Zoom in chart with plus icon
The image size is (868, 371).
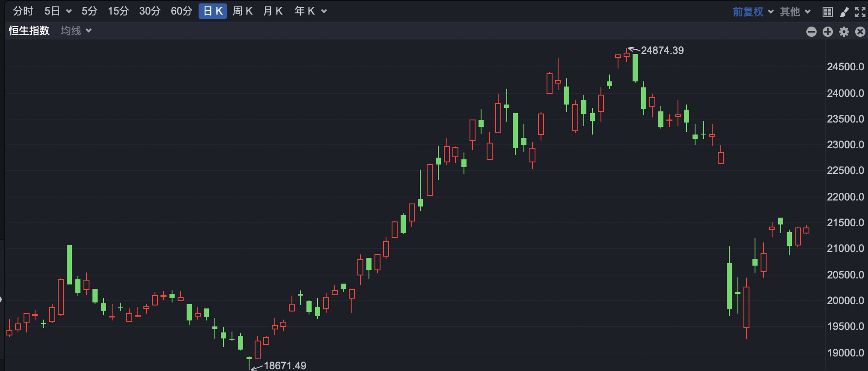click(828, 32)
